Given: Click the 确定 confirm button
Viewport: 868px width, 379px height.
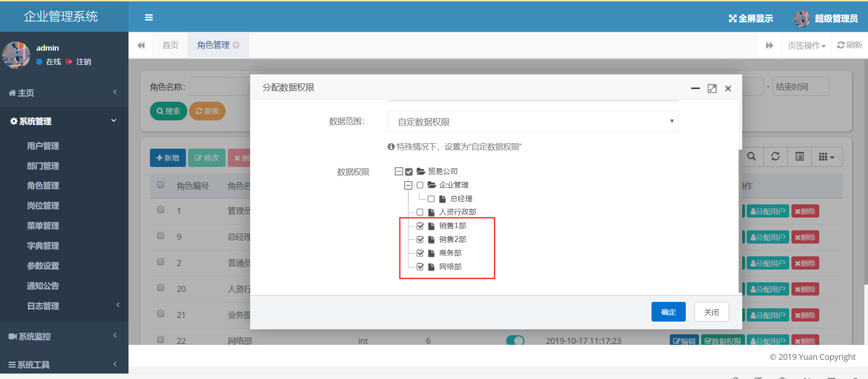Looking at the screenshot, I should click(x=668, y=312).
